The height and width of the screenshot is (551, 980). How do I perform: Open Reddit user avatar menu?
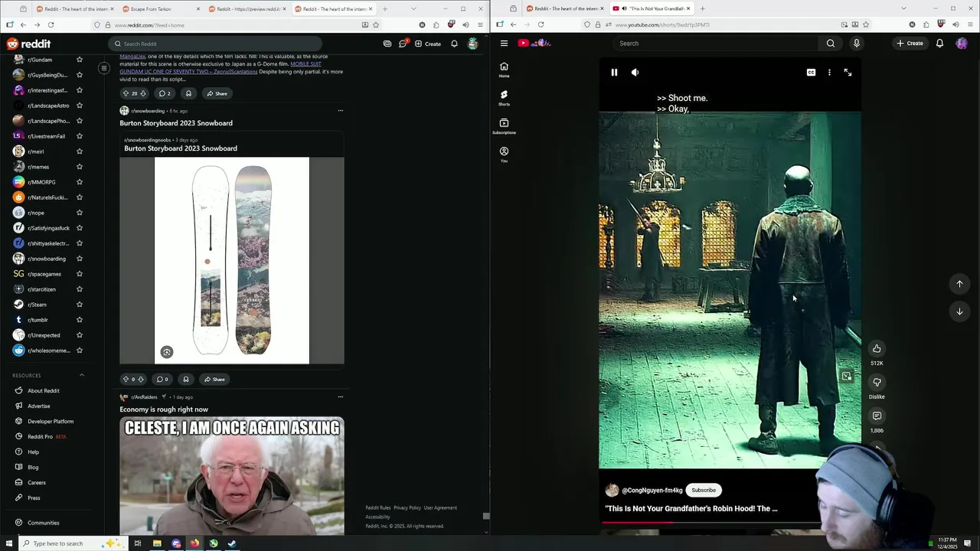point(472,44)
